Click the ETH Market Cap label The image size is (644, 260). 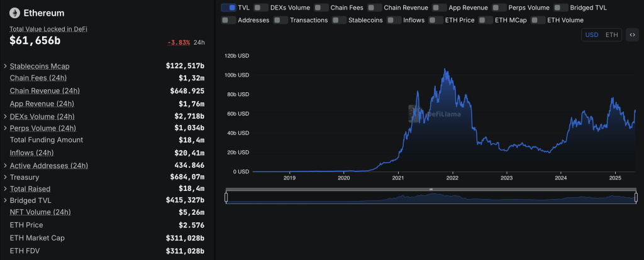(37, 238)
